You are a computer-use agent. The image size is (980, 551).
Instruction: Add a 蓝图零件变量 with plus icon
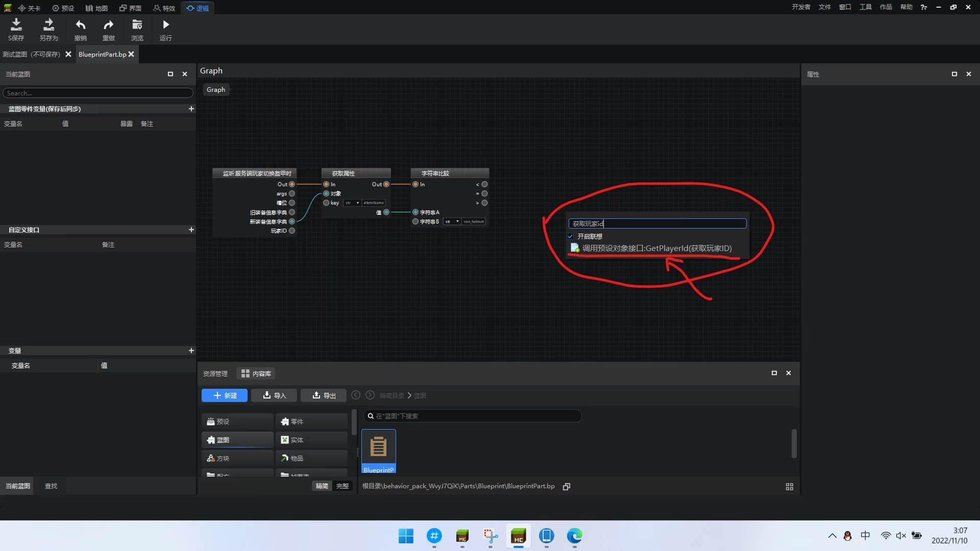click(x=191, y=109)
